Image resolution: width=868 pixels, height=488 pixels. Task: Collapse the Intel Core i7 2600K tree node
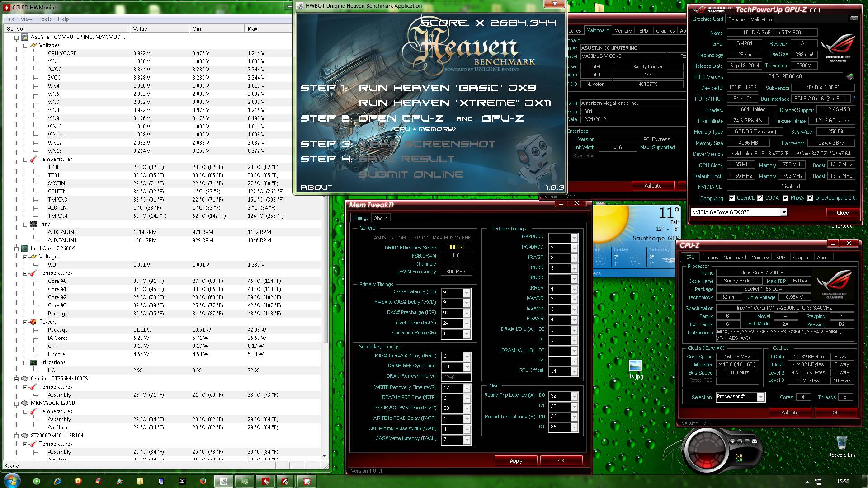pyautogui.click(x=17, y=249)
